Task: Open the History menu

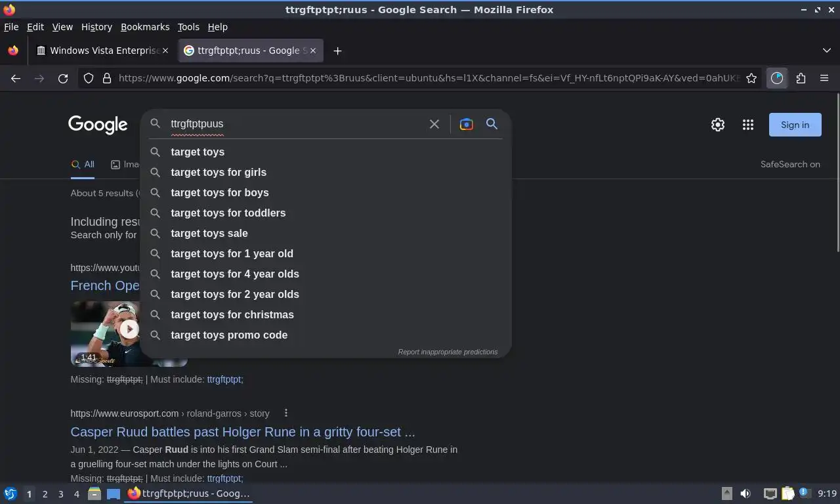Action: (x=96, y=27)
